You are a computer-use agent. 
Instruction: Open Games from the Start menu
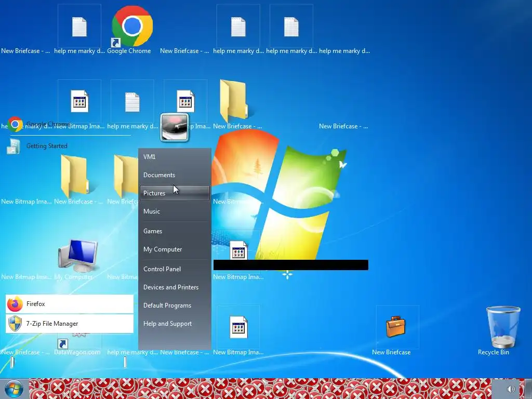click(175, 231)
